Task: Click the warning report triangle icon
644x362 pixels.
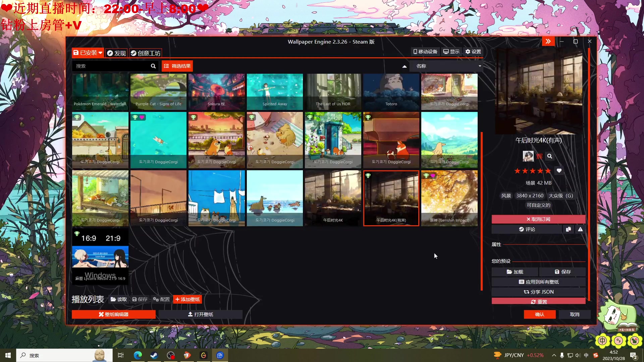Action: (x=580, y=229)
